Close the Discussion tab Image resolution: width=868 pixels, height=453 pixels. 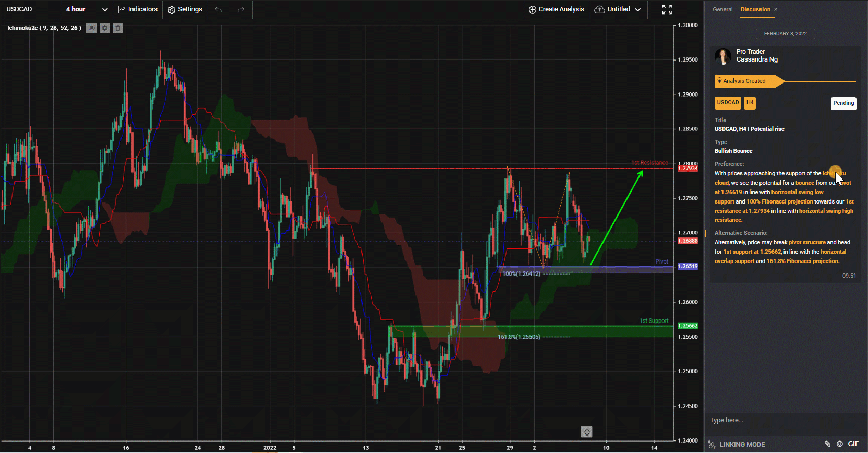[776, 9]
